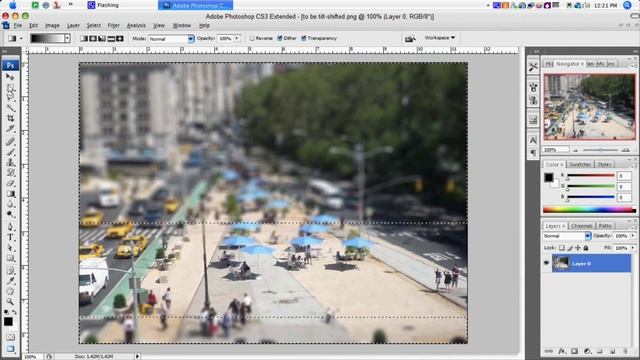Select the Zoom tool
640x360 pixels.
tap(10, 302)
